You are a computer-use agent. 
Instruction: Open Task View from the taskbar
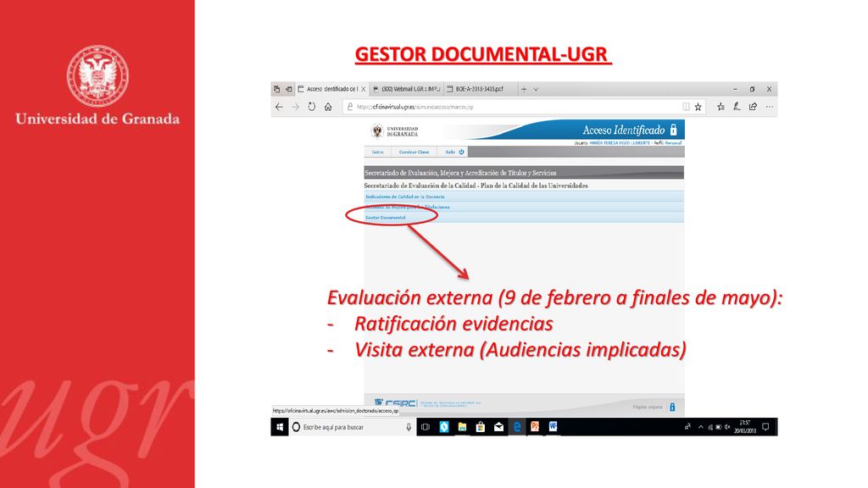pos(426,427)
